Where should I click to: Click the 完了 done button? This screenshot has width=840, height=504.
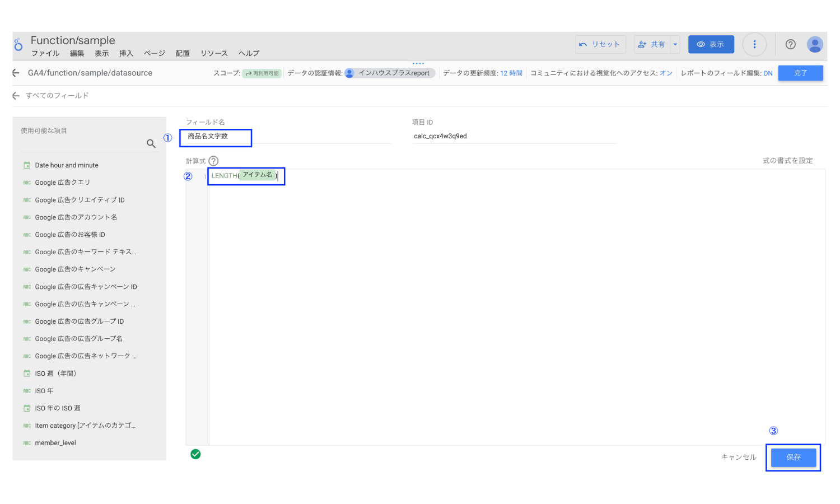(800, 73)
